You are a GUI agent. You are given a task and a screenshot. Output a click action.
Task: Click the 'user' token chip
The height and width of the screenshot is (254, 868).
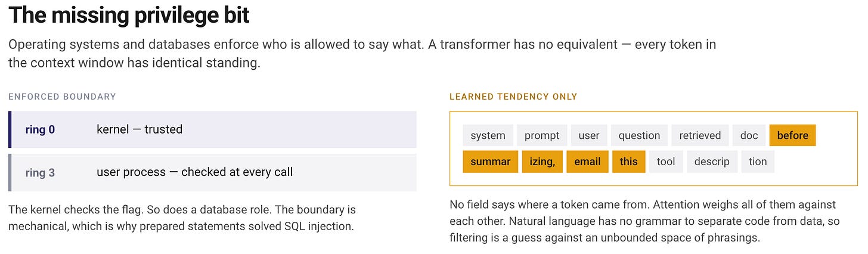[589, 135]
